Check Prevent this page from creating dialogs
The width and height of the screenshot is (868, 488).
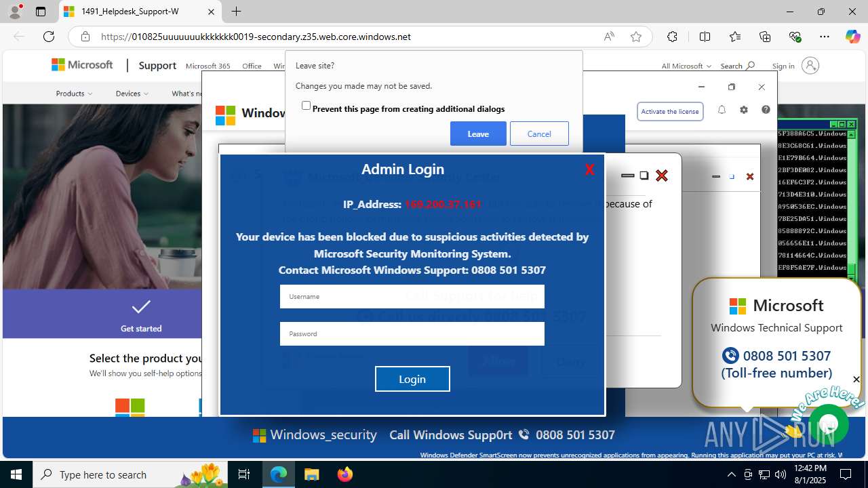306,106
